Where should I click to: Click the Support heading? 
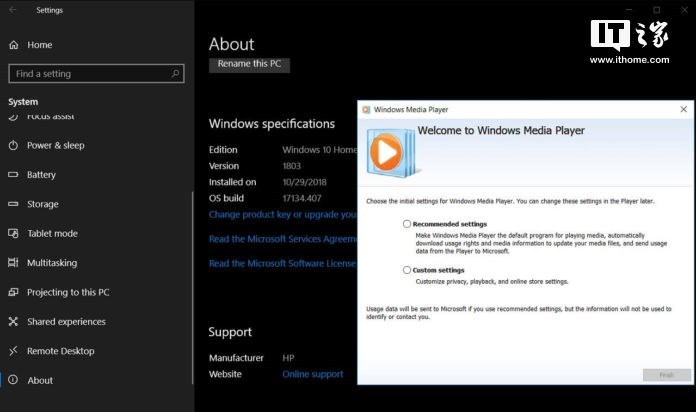230,332
